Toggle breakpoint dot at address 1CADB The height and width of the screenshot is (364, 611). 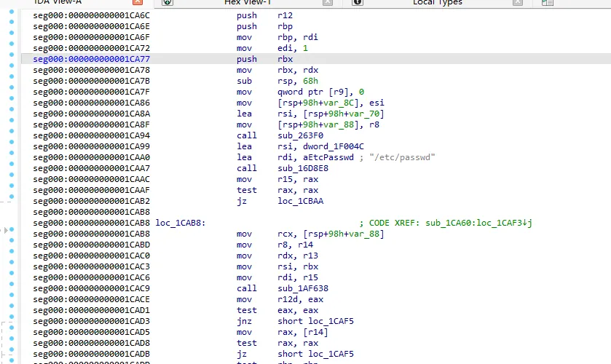(12, 349)
